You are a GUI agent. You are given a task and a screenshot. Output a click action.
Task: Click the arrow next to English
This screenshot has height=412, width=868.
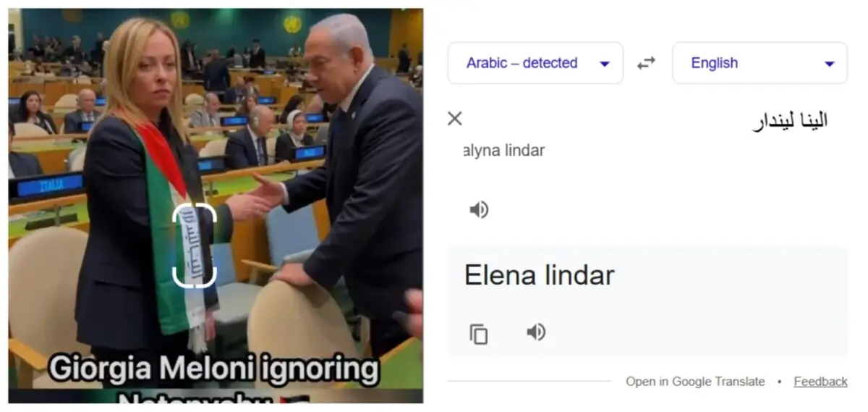pos(830,64)
